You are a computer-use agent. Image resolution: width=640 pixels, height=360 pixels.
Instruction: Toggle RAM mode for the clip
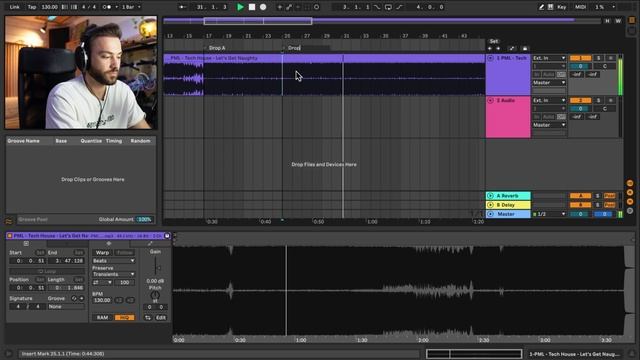point(102,318)
